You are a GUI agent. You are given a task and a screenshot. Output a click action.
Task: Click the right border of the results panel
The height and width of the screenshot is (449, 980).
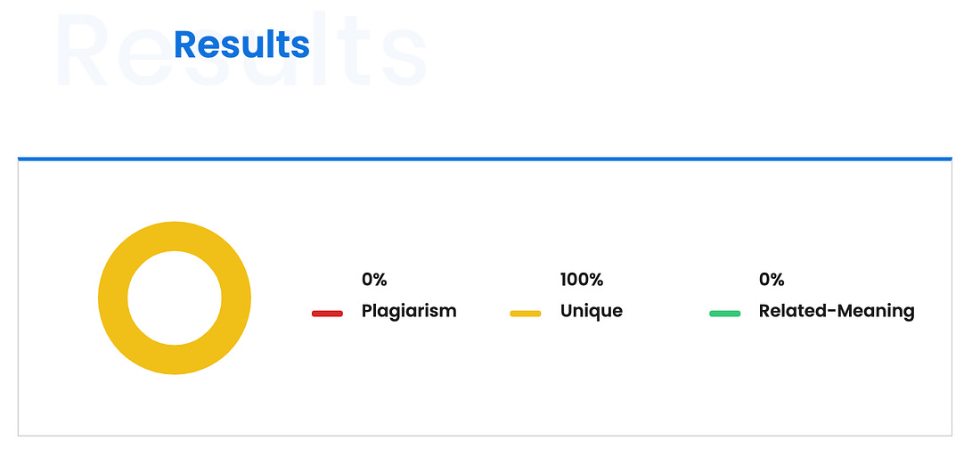point(951,298)
